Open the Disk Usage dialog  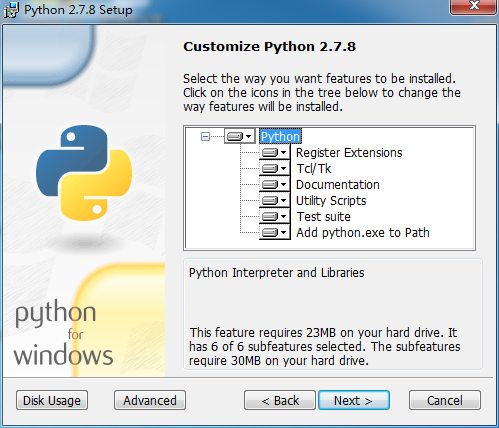[x=52, y=400]
